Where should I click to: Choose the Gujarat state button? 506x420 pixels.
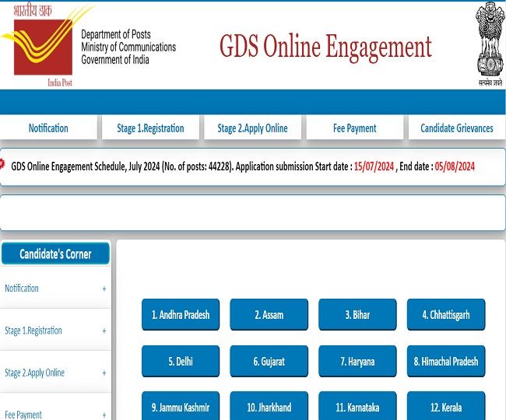(269, 362)
